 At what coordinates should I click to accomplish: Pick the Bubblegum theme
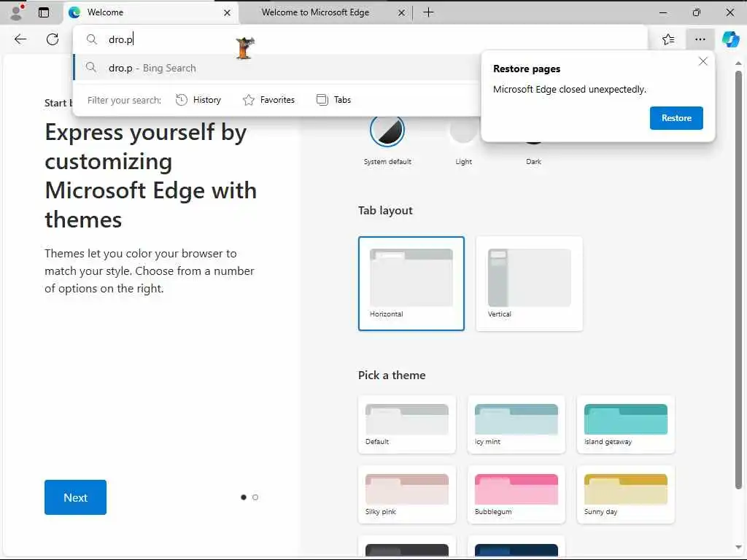pos(516,494)
